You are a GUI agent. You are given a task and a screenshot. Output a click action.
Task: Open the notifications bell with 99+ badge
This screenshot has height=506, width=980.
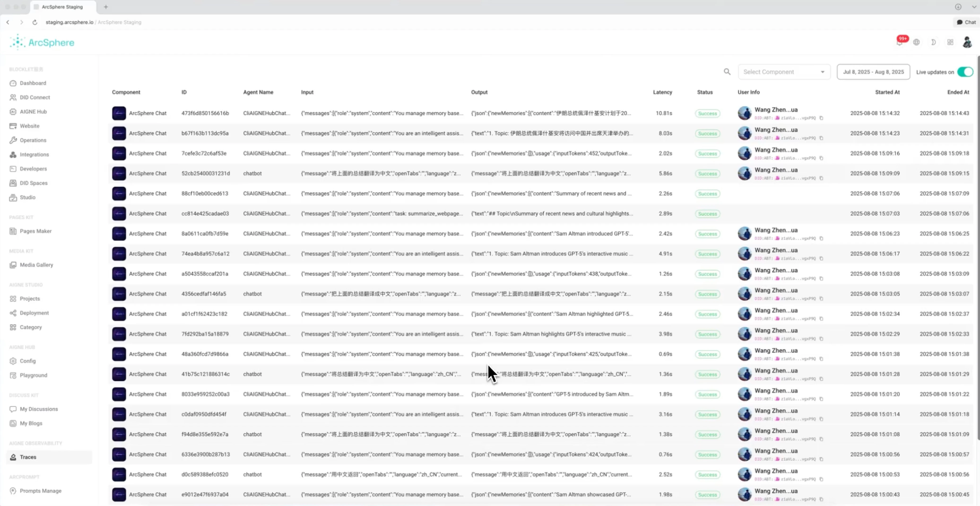(900, 42)
